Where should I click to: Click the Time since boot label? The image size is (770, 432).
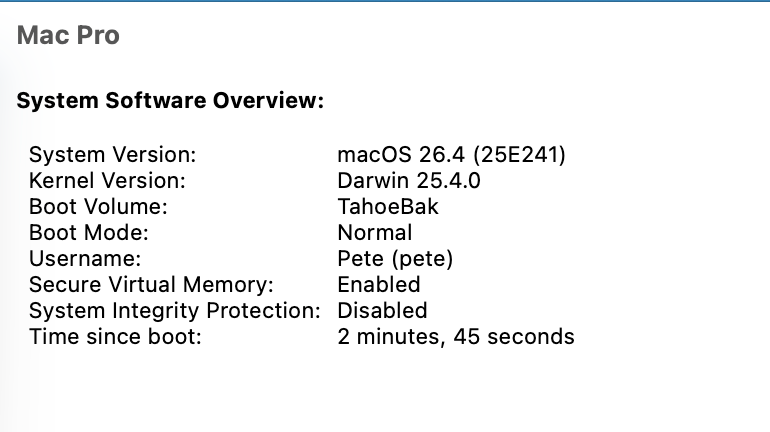click(x=115, y=337)
